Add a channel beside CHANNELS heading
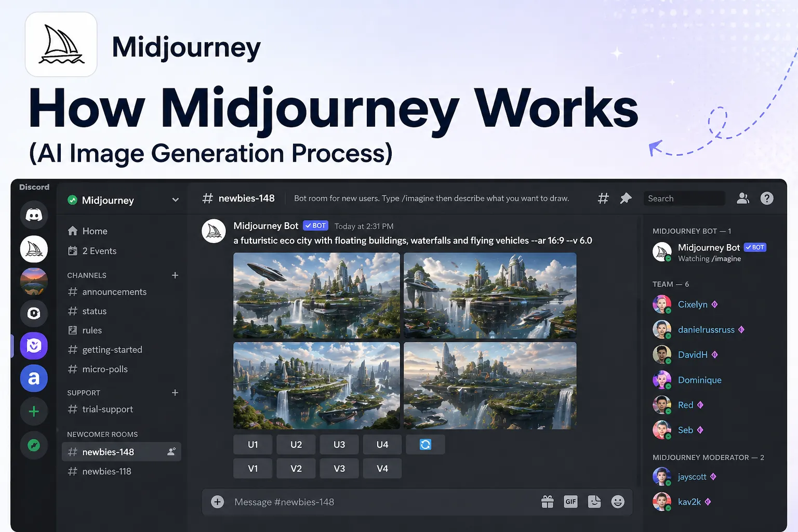Screen dimensions: 798x532 [x=175, y=275]
